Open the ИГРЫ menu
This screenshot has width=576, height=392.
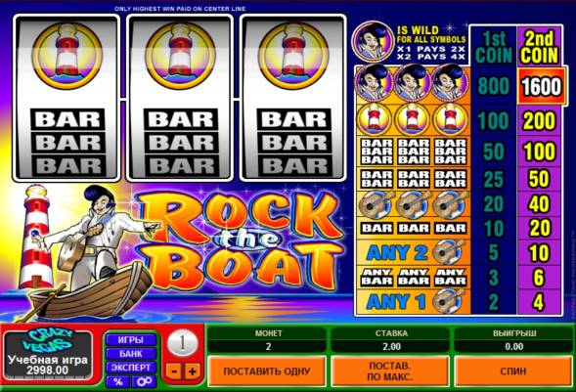coord(131,340)
